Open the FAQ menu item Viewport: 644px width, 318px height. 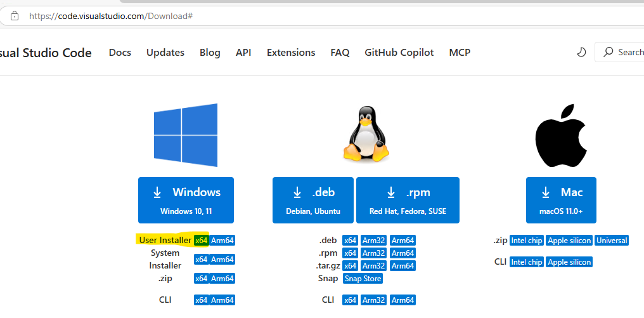[x=340, y=53]
